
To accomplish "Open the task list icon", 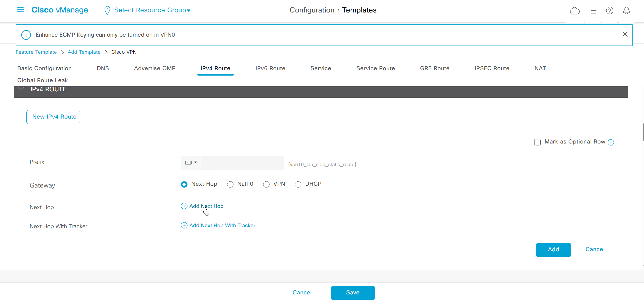I will click(593, 10).
